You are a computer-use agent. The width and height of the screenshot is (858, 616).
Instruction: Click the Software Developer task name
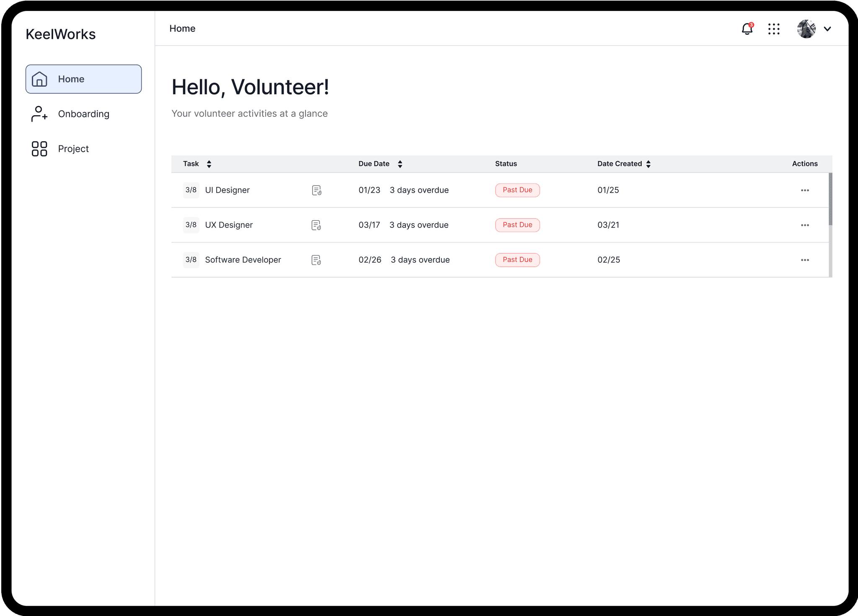pyautogui.click(x=243, y=260)
